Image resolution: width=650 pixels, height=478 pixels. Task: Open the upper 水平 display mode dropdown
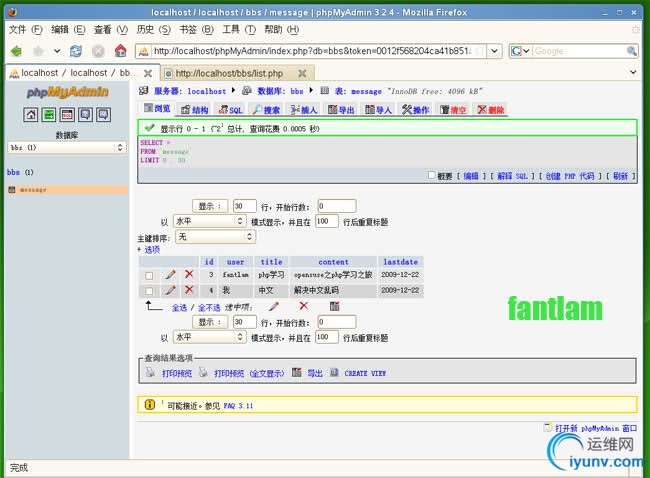click(x=210, y=221)
